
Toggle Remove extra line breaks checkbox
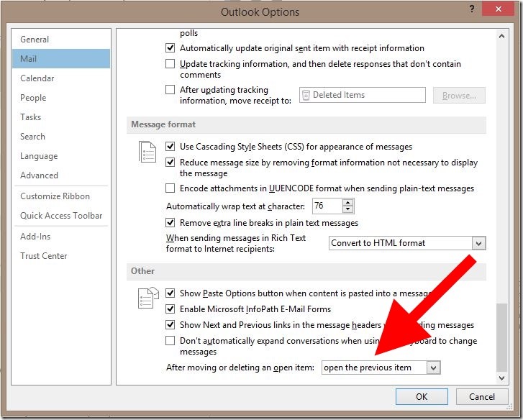click(x=170, y=222)
